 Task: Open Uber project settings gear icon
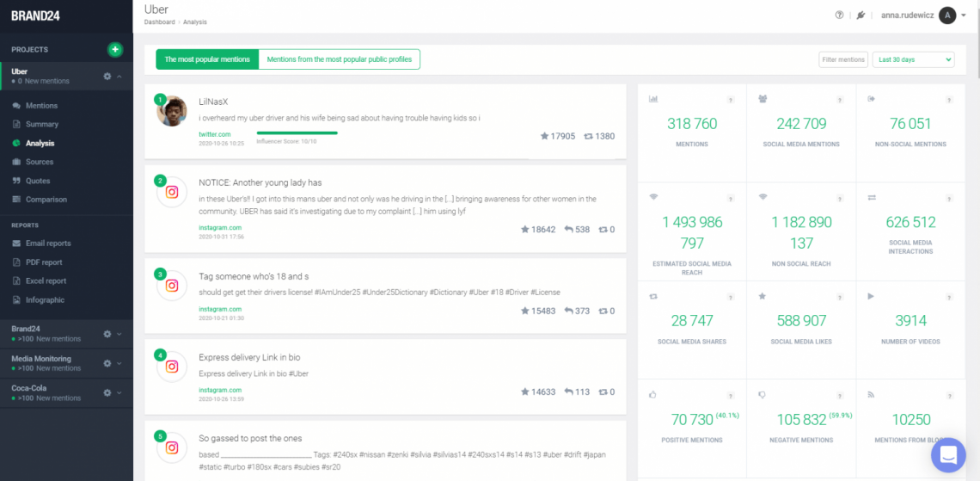click(x=107, y=76)
